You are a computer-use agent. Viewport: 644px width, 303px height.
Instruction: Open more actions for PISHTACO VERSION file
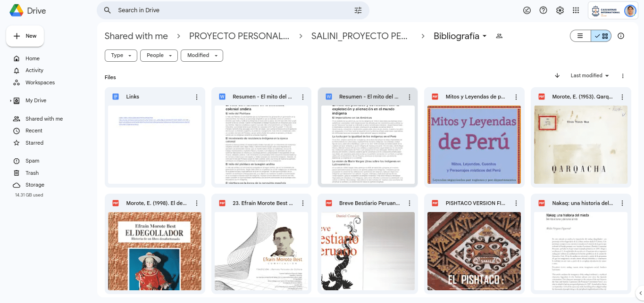coord(516,204)
